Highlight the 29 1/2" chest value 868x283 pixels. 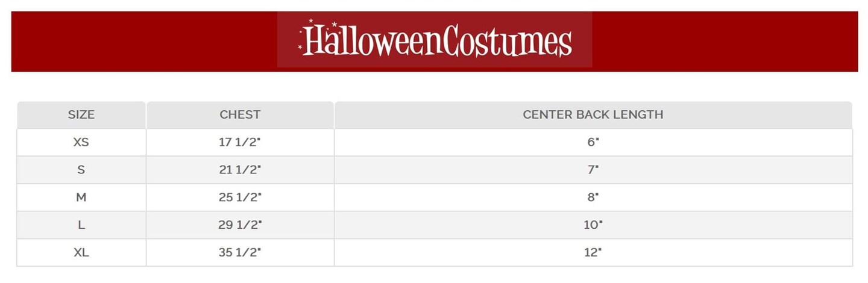240,225
